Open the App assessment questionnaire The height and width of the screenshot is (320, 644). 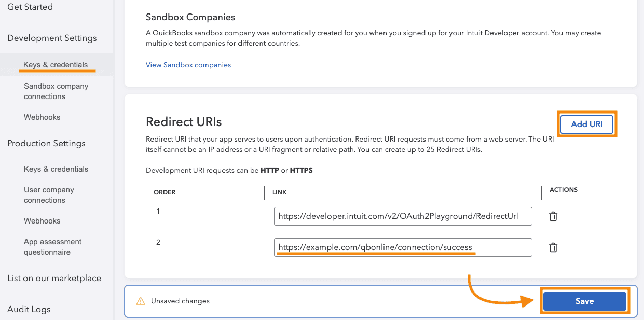pyautogui.click(x=52, y=246)
